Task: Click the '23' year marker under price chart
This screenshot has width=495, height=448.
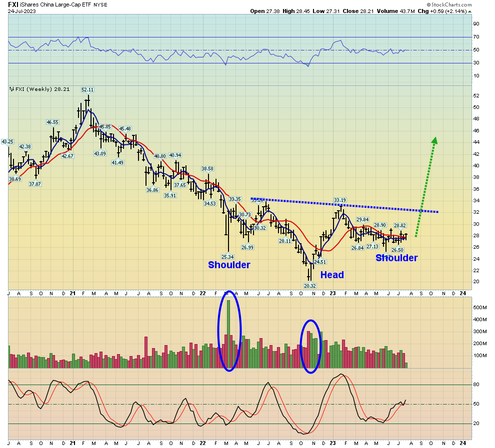Action: click(332, 293)
